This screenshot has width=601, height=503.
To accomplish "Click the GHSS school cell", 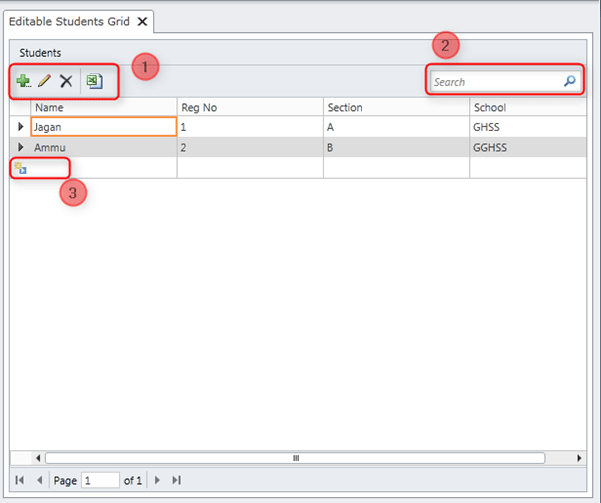I will (528, 127).
